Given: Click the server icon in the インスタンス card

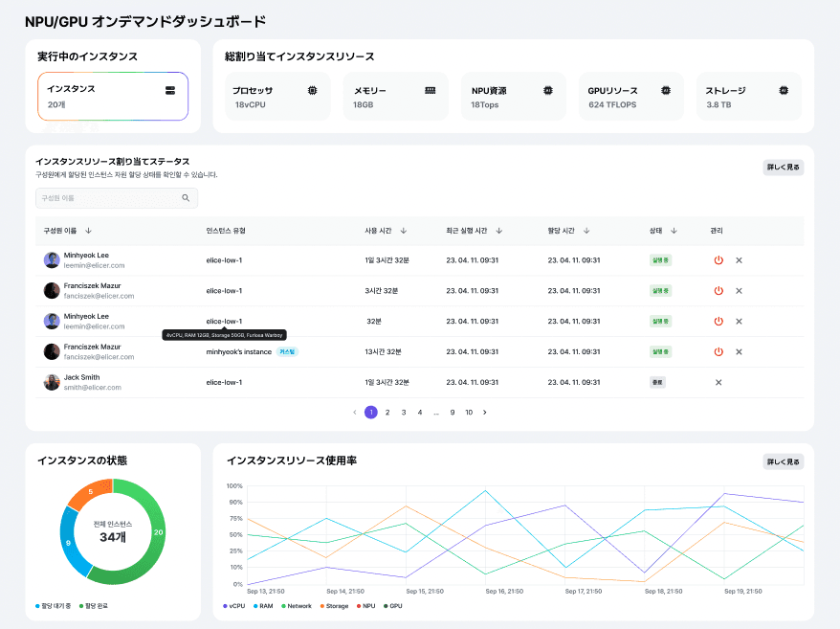Looking at the screenshot, I should click(170, 90).
